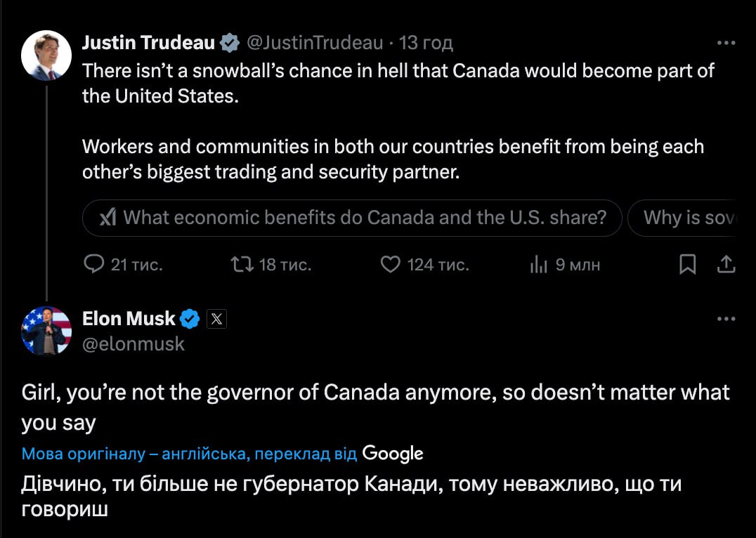Open more options menu on Trudeau's post
The width and height of the screenshot is (756, 538).
(726, 43)
